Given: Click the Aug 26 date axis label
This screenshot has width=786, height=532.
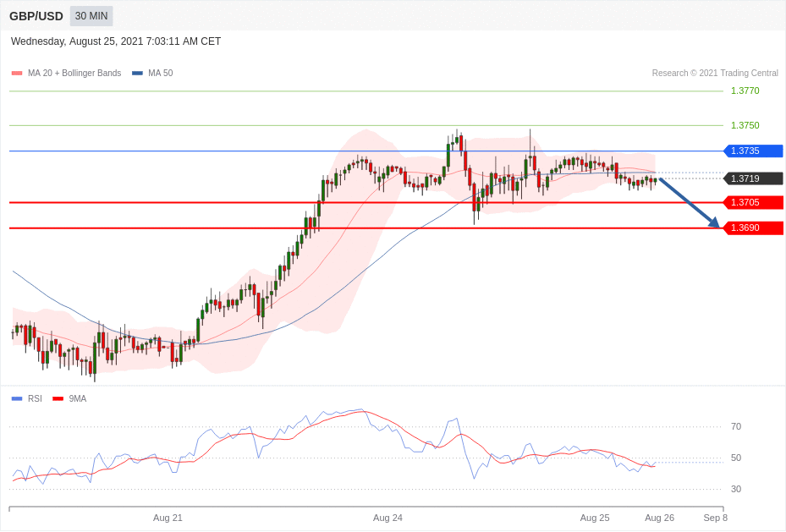Looking at the screenshot, I should point(660,518).
